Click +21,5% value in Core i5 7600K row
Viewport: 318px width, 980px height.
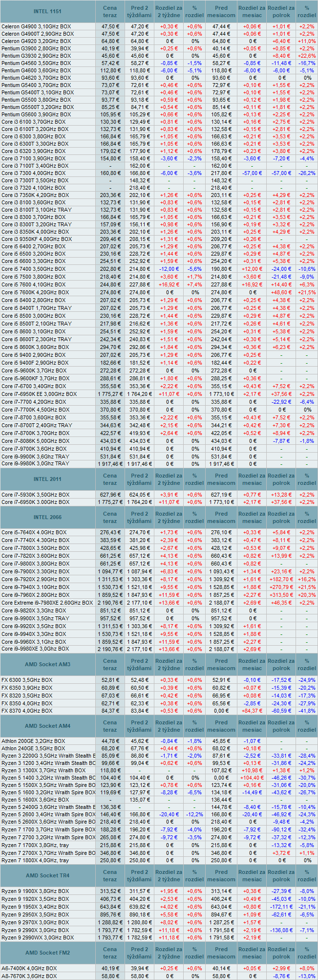307,292
